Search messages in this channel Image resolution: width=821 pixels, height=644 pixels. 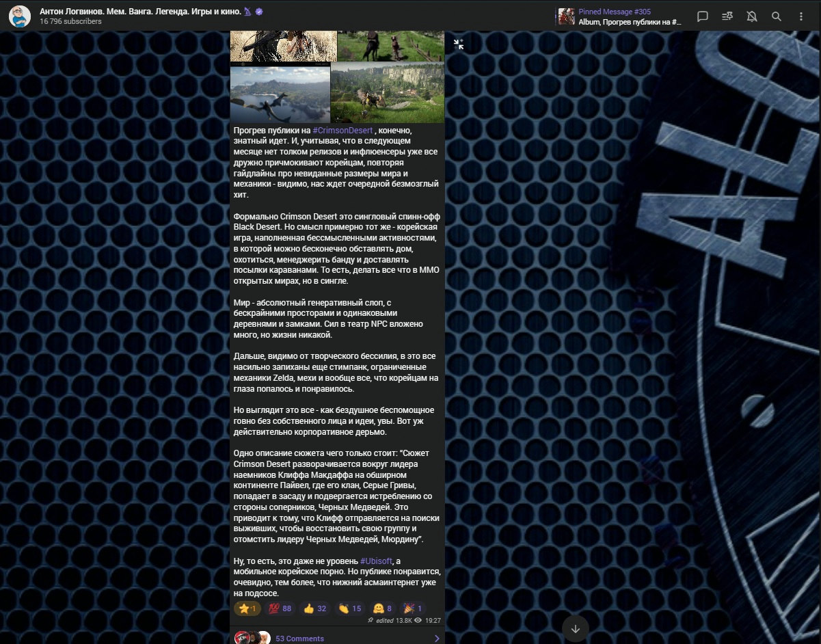777,16
